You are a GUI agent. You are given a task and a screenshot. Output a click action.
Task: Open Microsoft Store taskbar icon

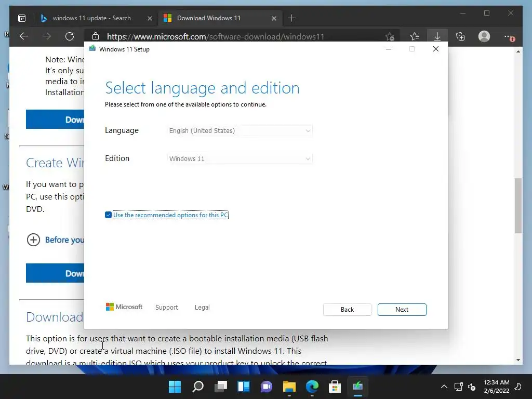point(335,387)
